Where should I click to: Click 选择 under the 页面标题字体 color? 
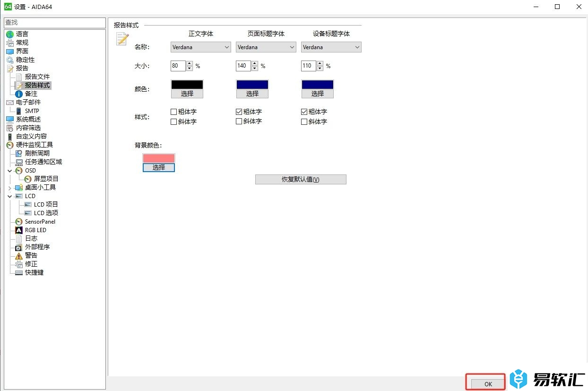[x=252, y=94]
